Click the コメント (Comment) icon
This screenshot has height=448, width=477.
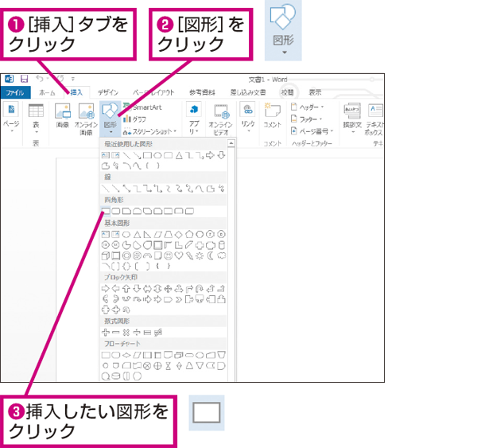tap(272, 115)
